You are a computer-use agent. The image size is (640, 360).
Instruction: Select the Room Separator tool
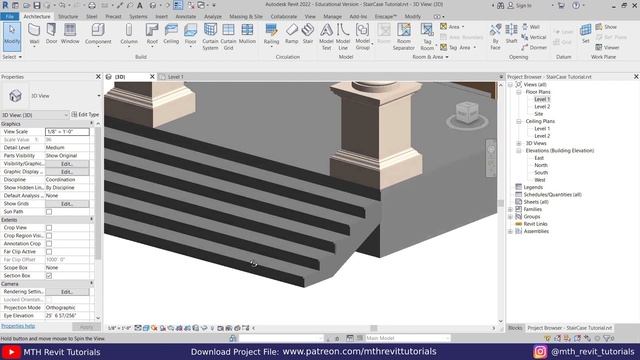[x=404, y=36]
